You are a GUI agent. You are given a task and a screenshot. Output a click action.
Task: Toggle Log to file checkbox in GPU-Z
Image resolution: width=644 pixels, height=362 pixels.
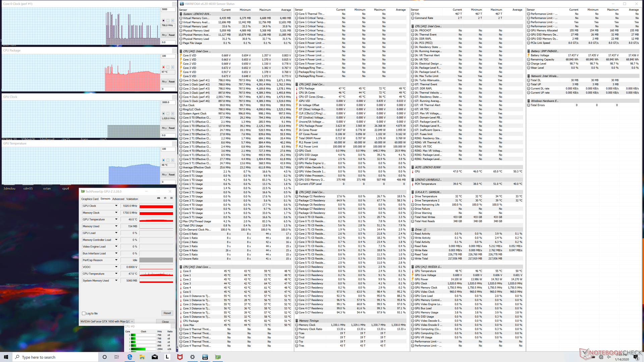84,313
